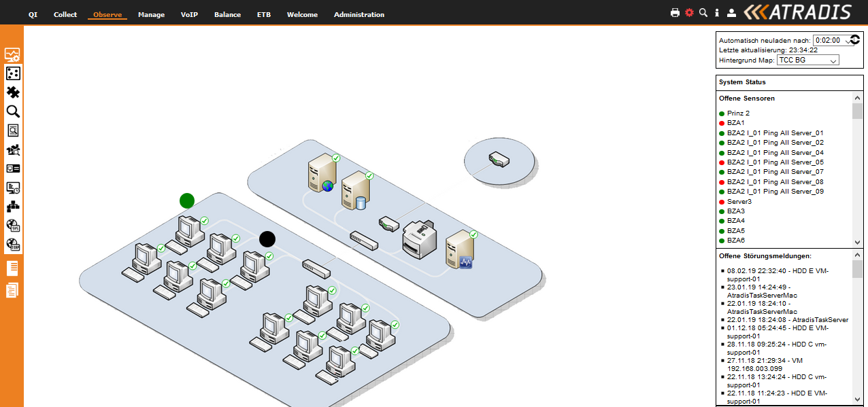
Task: Open the info icon in the top bar
Action: click(717, 12)
